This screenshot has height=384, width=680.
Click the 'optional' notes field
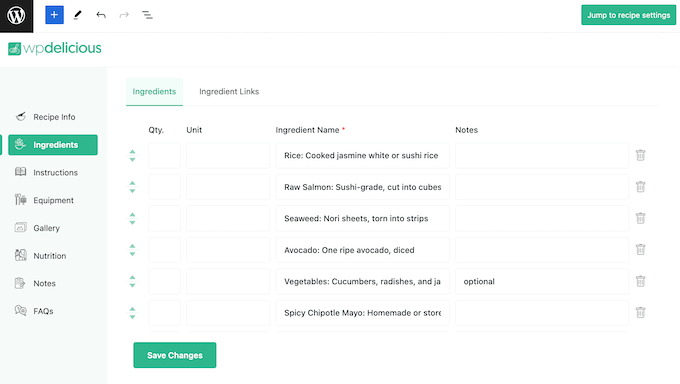click(542, 281)
